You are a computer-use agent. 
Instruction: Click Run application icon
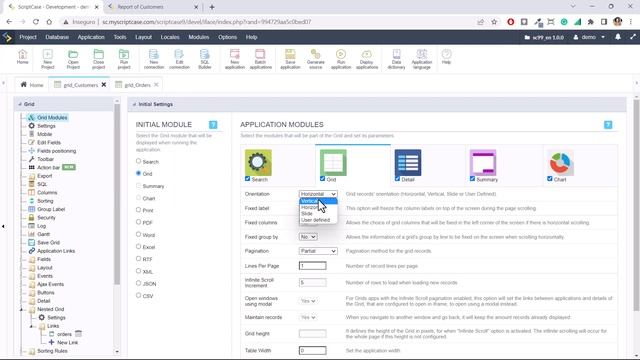[x=341, y=59]
